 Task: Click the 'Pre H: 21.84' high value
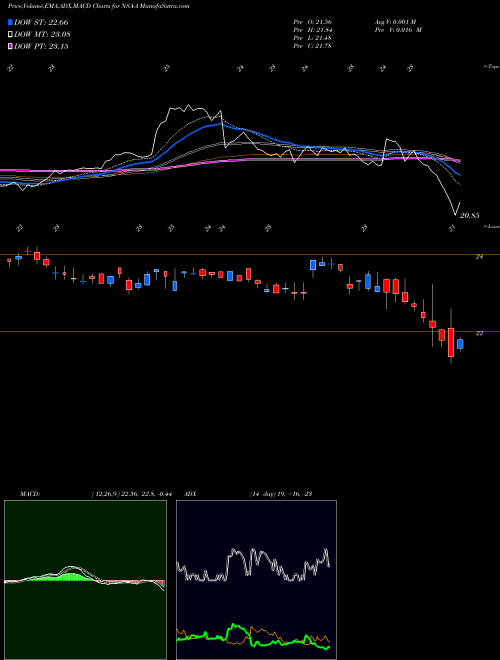pos(312,30)
